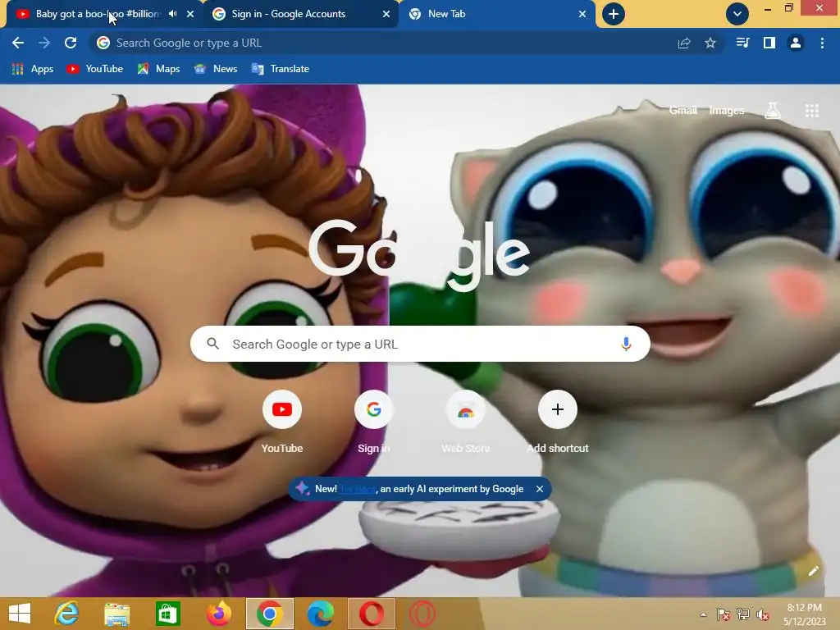Expand the tab search dropdown arrow

(x=737, y=14)
